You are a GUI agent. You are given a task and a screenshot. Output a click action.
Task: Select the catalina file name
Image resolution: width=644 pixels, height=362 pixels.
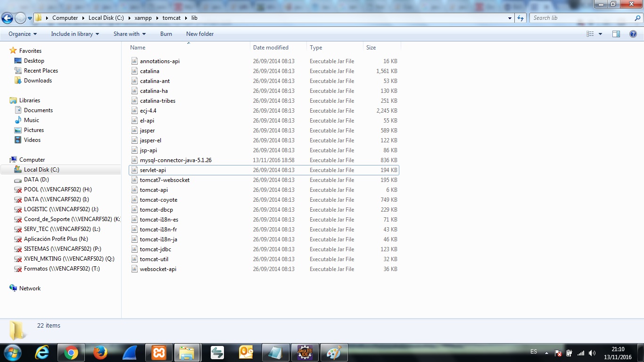149,71
